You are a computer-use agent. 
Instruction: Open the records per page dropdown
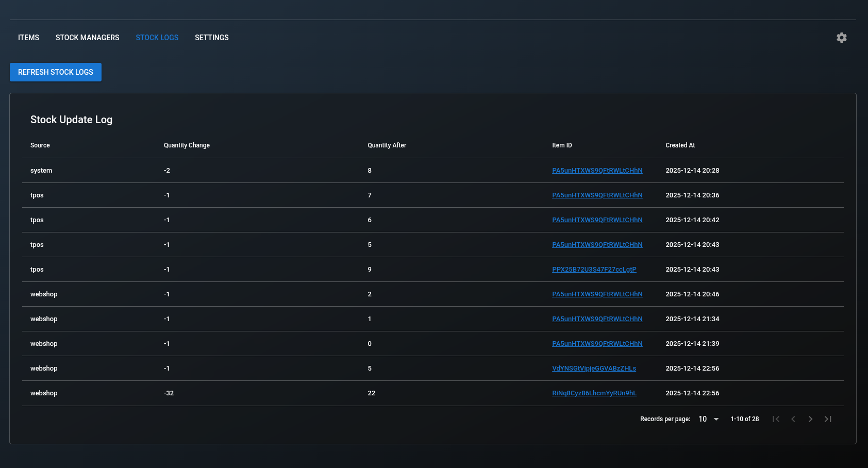pos(708,419)
